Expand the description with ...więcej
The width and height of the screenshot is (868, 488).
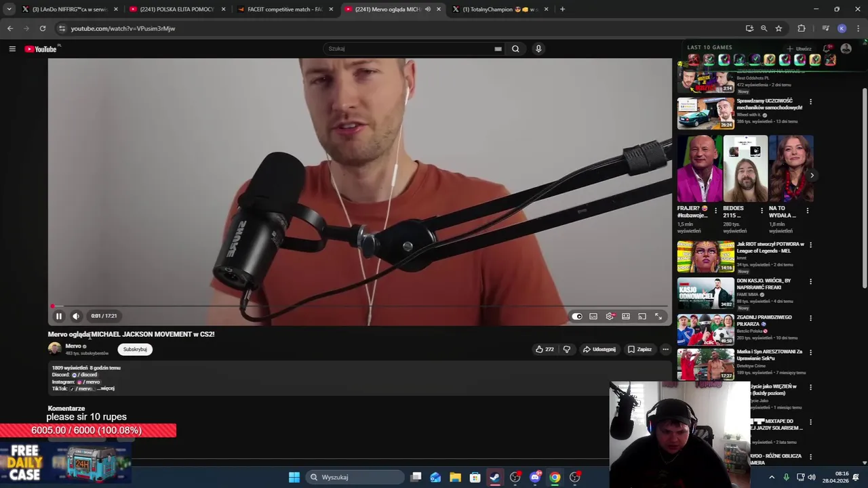coord(106,388)
